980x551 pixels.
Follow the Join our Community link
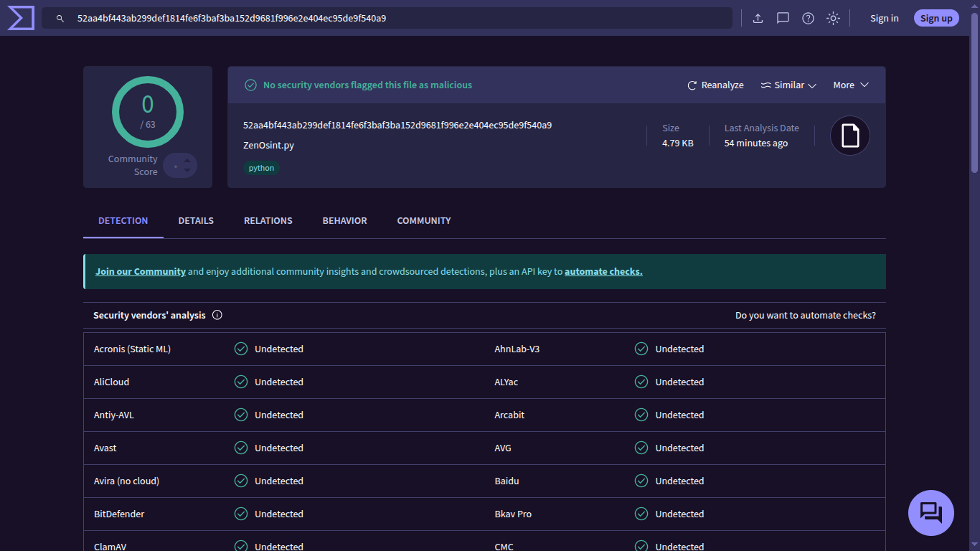point(141,272)
